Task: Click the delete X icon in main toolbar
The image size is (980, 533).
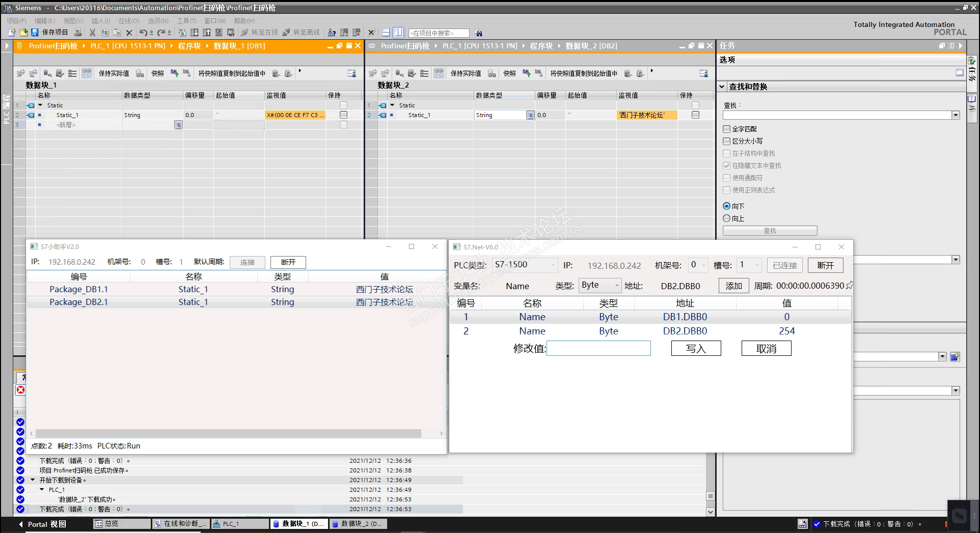Action: tap(129, 33)
